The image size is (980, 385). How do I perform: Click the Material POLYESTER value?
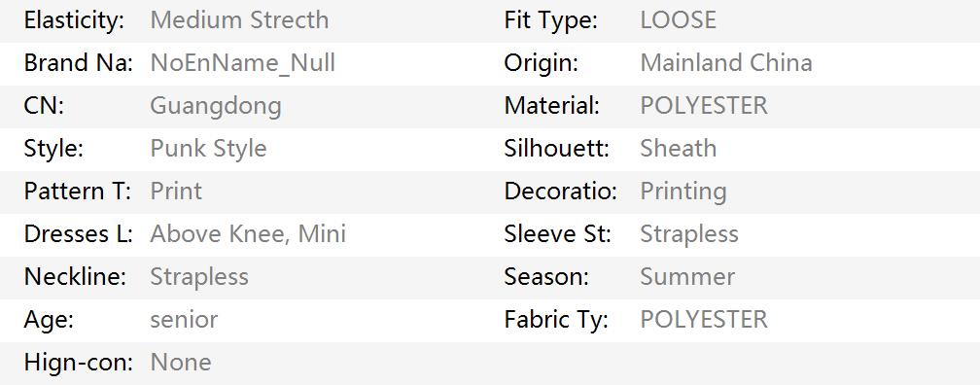[x=704, y=106]
